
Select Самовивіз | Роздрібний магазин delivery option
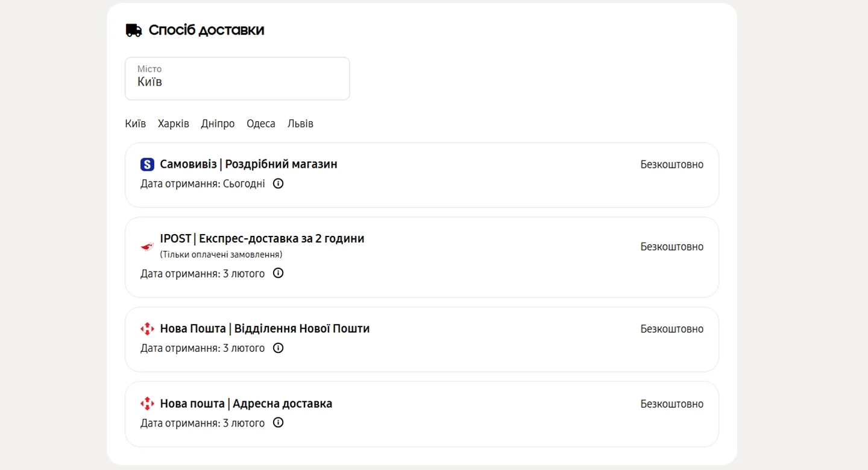point(248,164)
